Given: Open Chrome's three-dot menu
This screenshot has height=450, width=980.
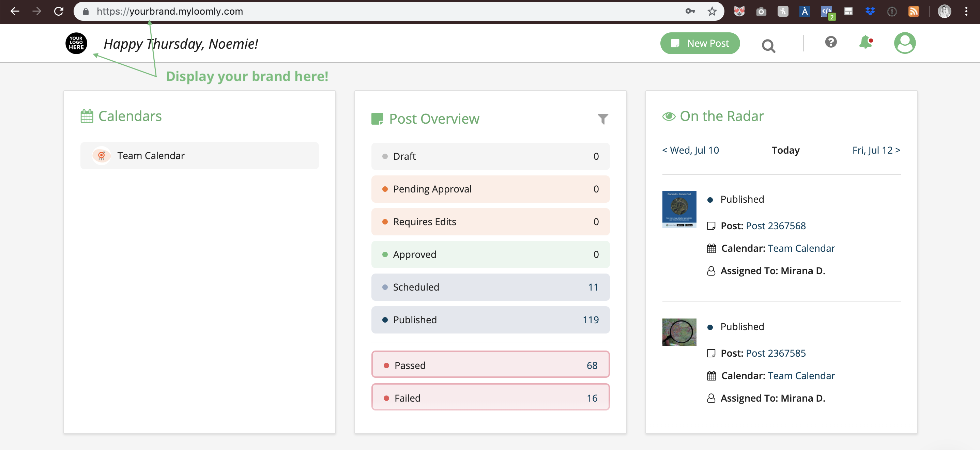Looking at the screenshot, I should (966, 11).
